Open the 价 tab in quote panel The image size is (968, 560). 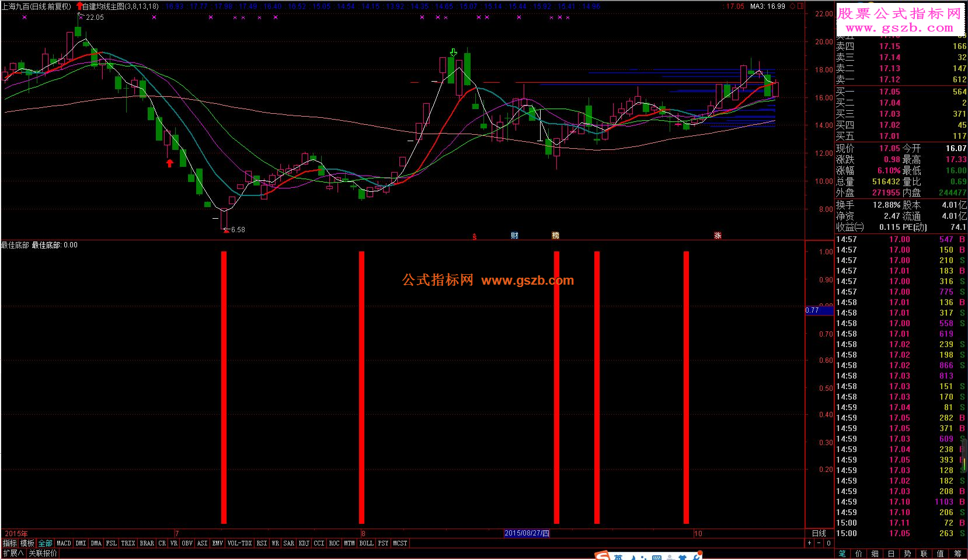tap(858, 554)
